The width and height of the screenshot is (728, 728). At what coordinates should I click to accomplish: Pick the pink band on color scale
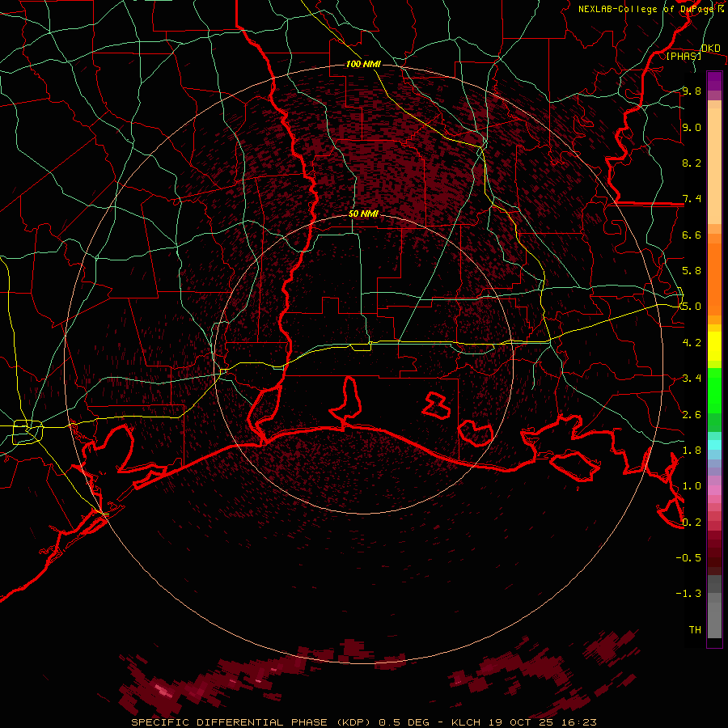(714, 490)
